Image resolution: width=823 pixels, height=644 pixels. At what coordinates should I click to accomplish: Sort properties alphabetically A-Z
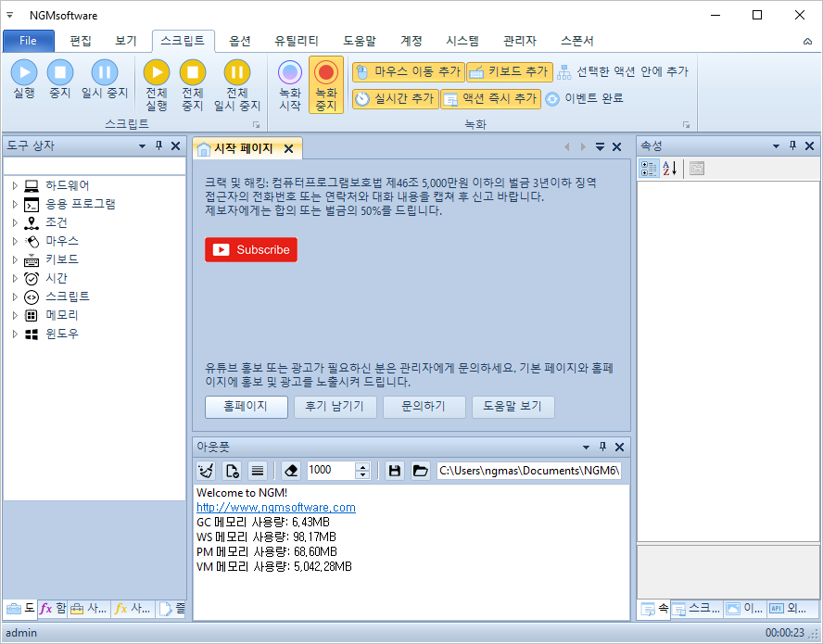[670, 169]
